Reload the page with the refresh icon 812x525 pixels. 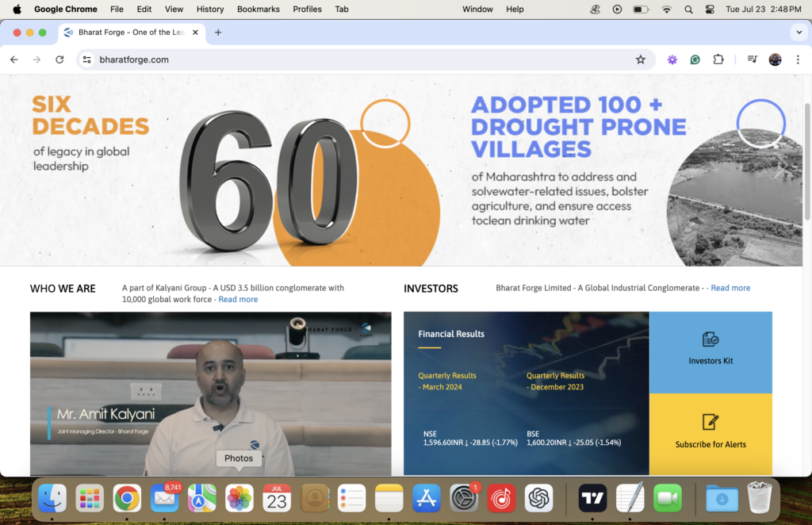[x=59, y=59]
